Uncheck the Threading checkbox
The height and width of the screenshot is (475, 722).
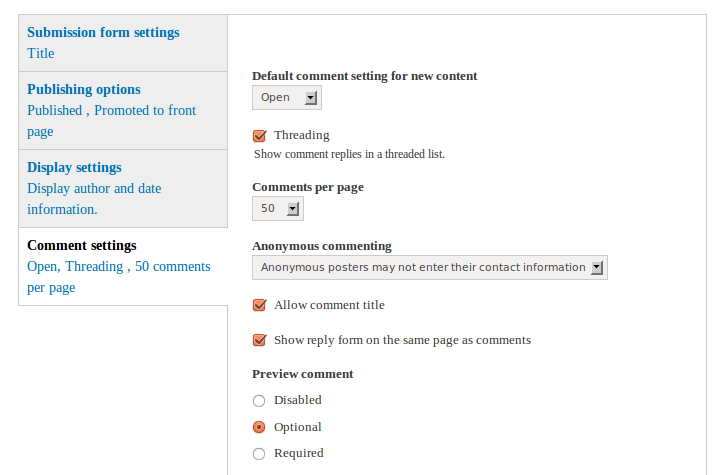click(260, 135)
